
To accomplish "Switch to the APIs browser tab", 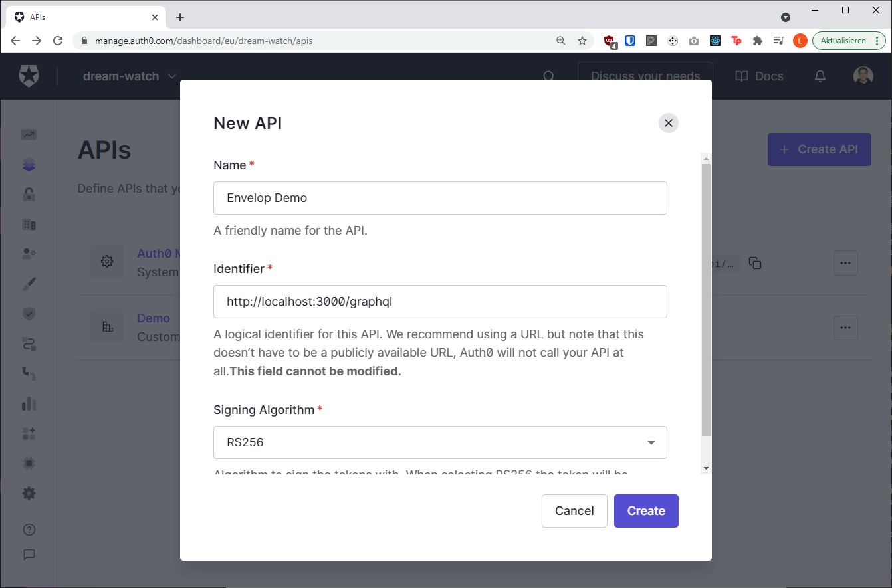I will 80,17.
